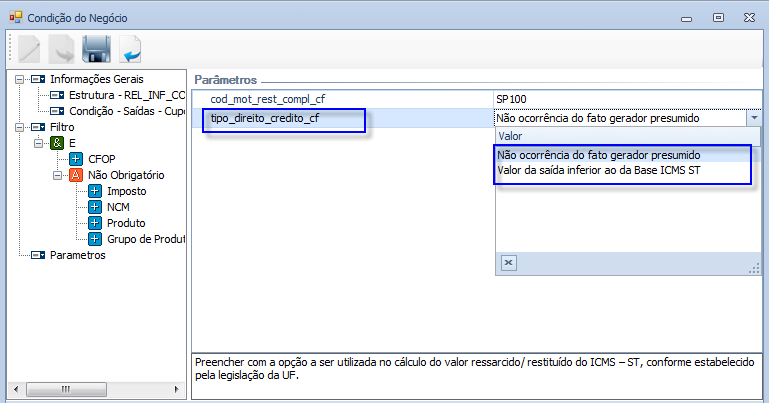Screen dimensions: 769x403
Task: Click the Preencher com a opção description text
Action: tap(474, 369)
